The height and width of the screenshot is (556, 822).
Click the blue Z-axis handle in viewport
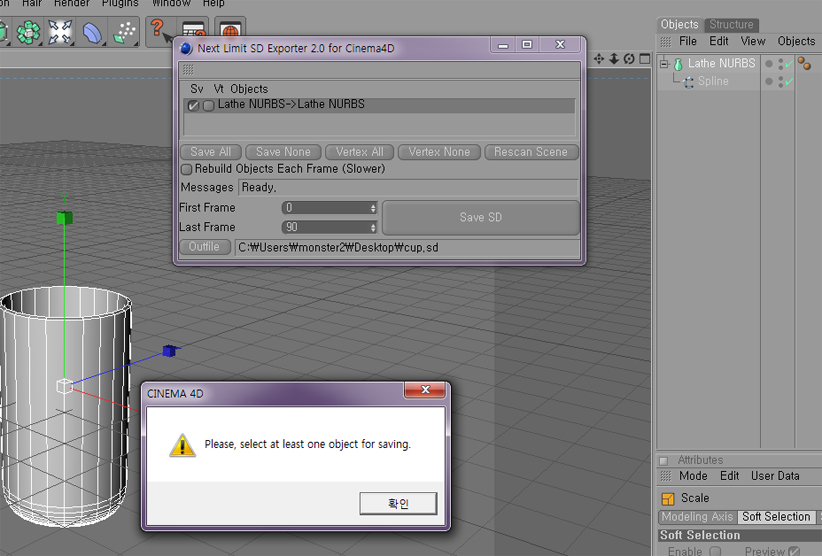pos(169,350)
